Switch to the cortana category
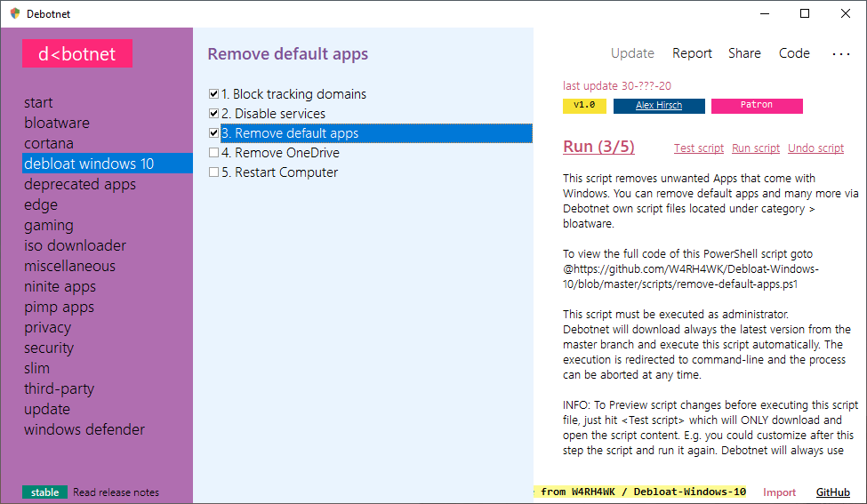This screenshot has height=504, width=867. tap(49, 143)
